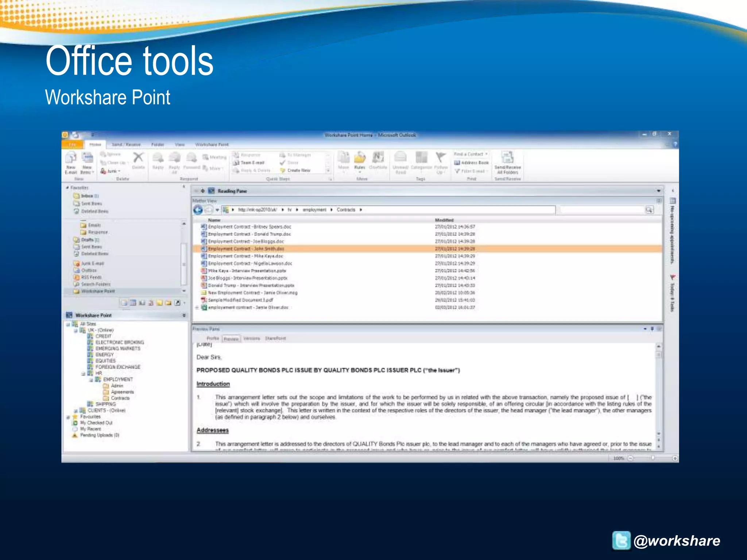Collapse the Favorites section
The image size is (747, 560).
click(x=67, y=188)
